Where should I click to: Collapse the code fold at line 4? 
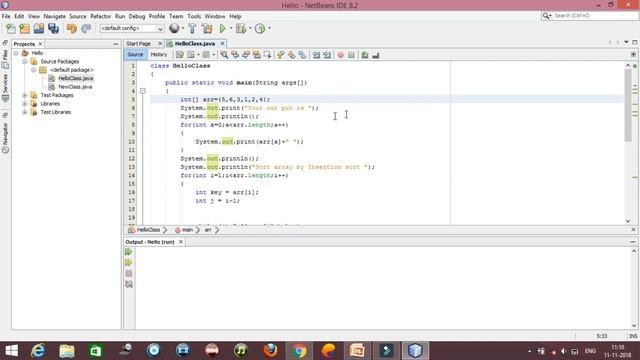click(142, 91)
